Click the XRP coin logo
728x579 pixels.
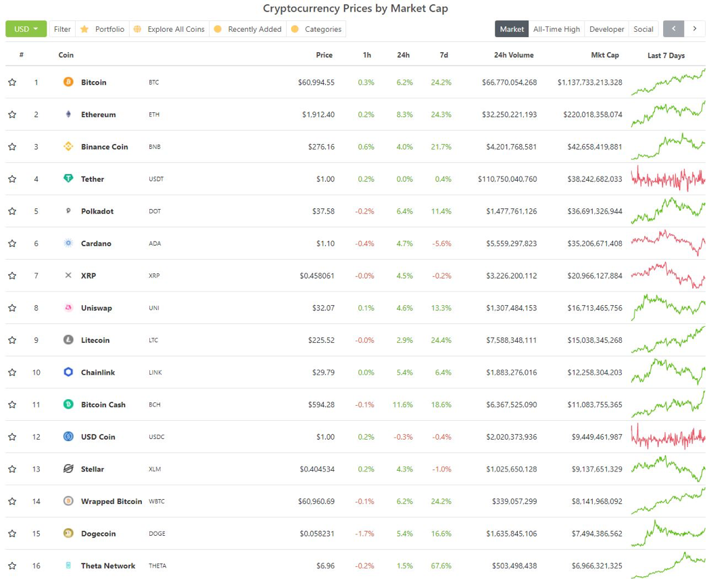[68, 275]
